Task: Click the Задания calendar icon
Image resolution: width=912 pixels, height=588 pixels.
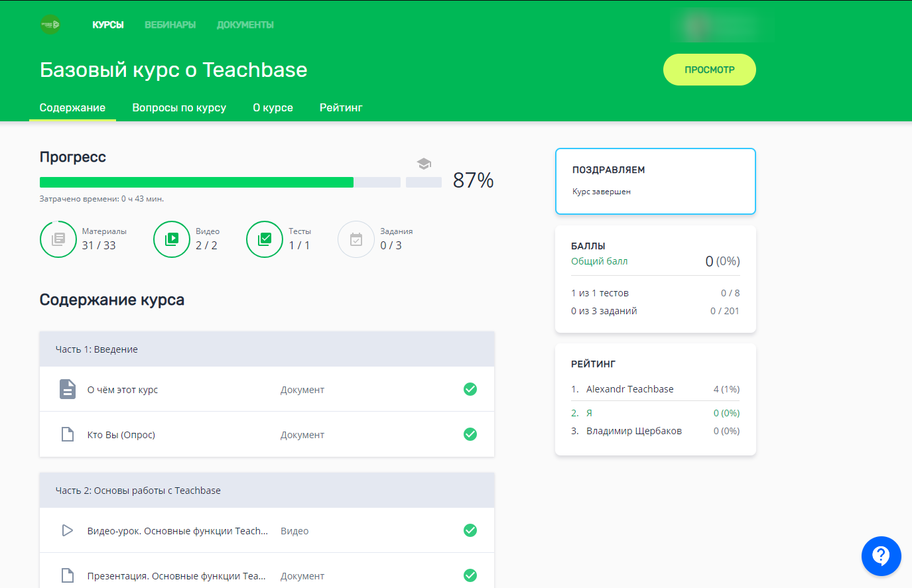Action: 356,239
